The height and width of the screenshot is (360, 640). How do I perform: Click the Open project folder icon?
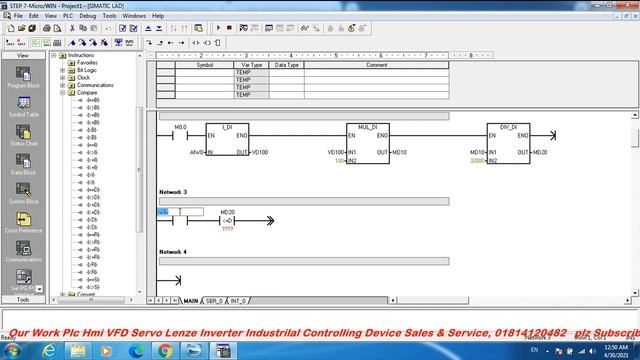click(x=21, y=28)
